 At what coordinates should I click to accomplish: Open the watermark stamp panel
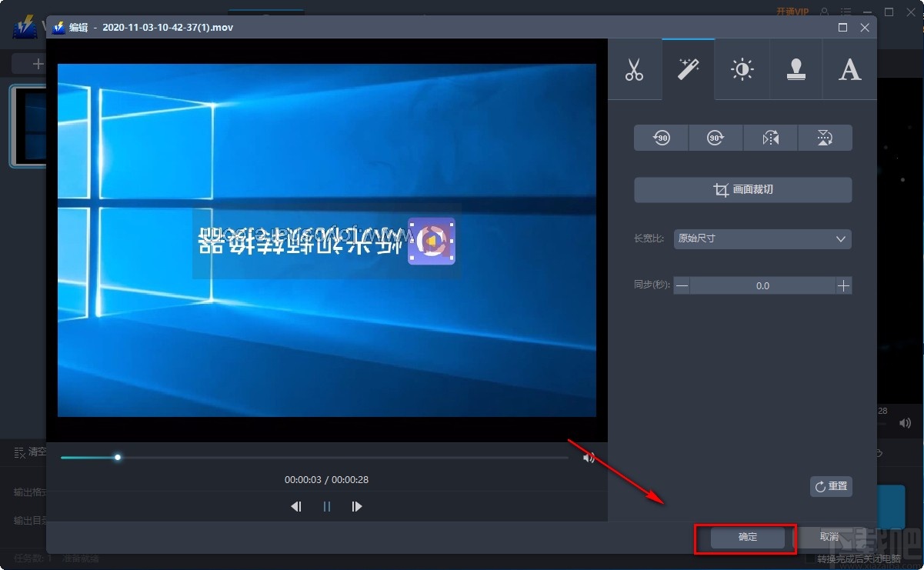click(x=796, y=69)
